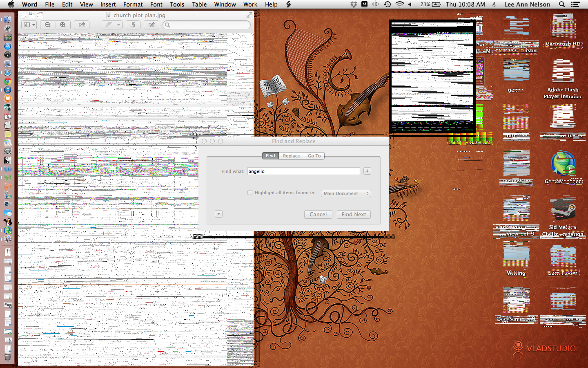588x368 pixels.
Task: Open Dashboard from the dock
Action: (x=7, y=54)
